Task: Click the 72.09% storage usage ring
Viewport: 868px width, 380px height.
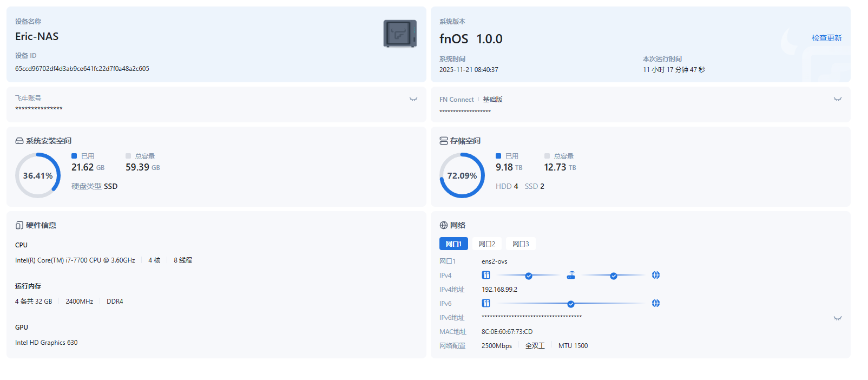Action: click(x=462, y=175)
